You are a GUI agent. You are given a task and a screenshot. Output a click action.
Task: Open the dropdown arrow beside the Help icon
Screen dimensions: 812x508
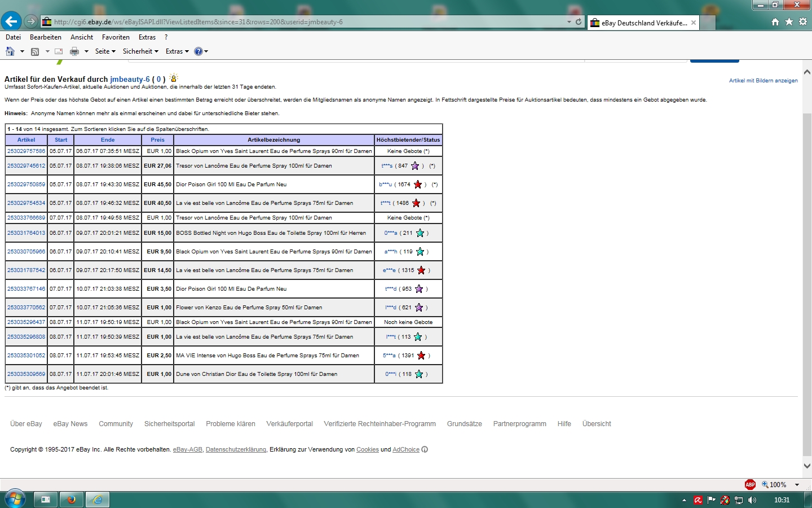pos(206,51)
